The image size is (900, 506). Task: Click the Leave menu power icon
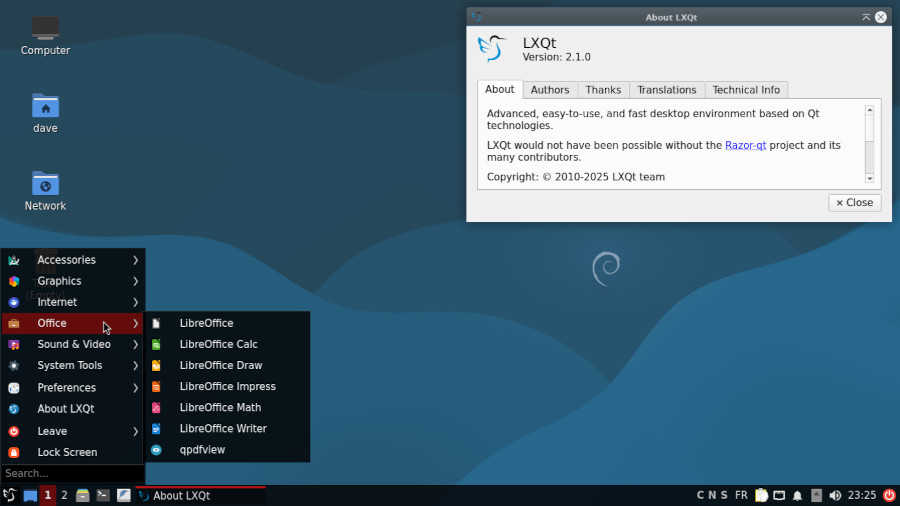point(14,431)
